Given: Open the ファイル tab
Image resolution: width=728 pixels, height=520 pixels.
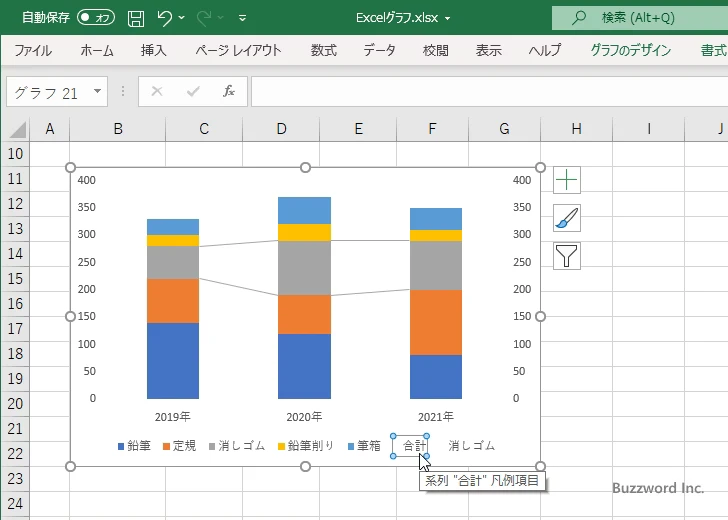Looking at the screenshot, I should click(33, 50).
